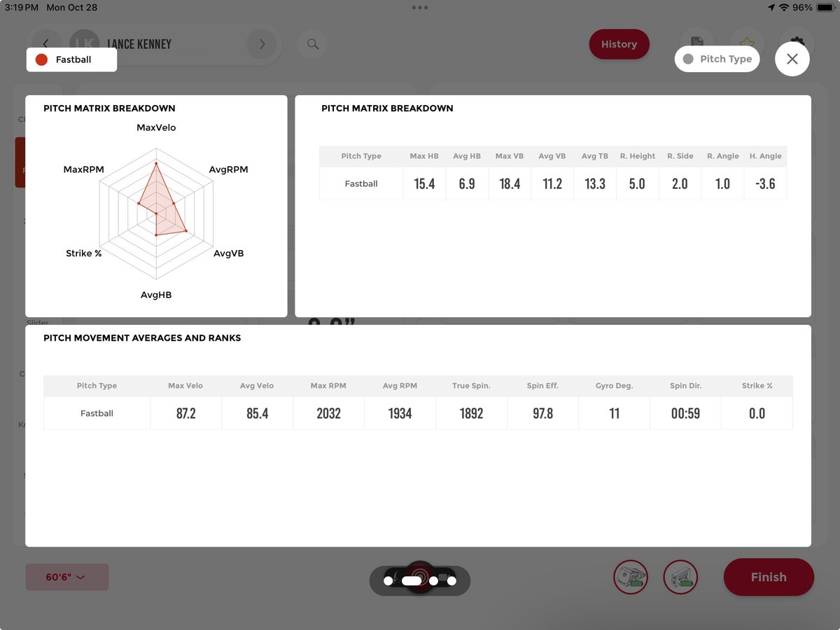Tap the location services arrow icon

[x=771, y=7]
